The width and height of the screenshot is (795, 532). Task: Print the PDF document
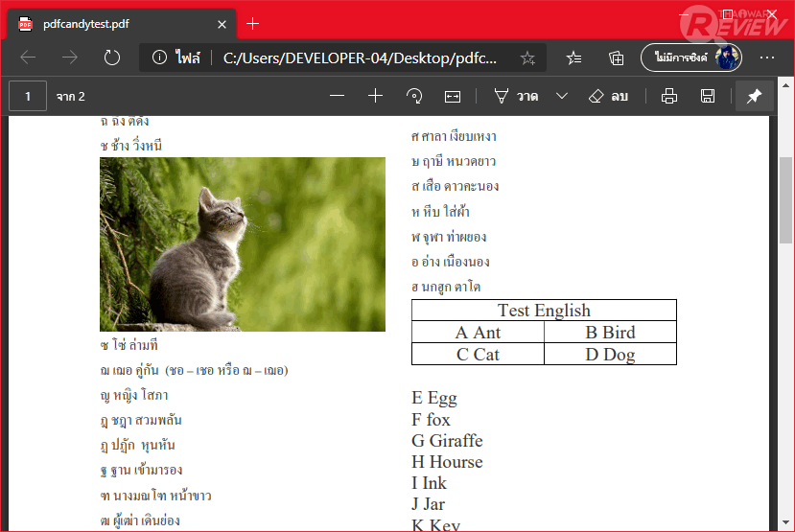click(669, 96)
